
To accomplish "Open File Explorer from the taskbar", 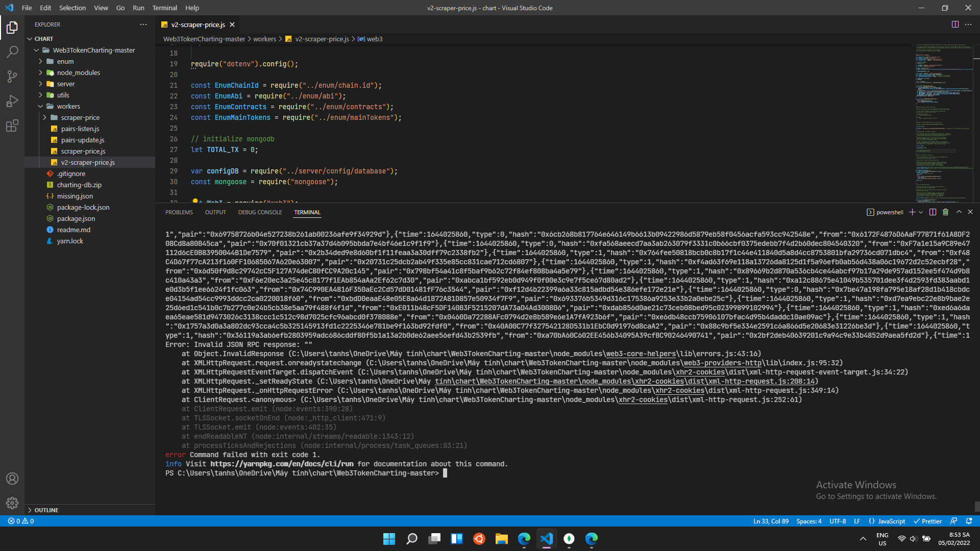I will tap(501, 539).
